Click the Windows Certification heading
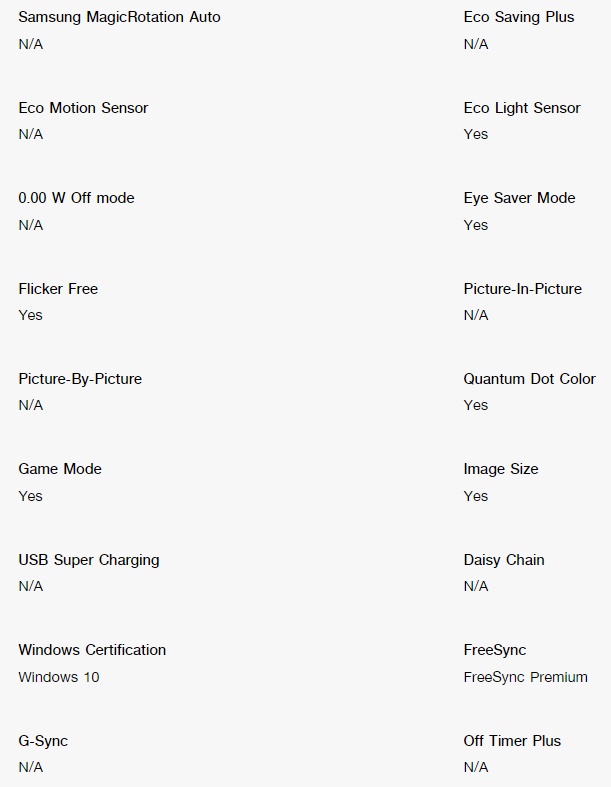Screen dimensions: 611x787 pyautogui.click(x=92, y=650)
